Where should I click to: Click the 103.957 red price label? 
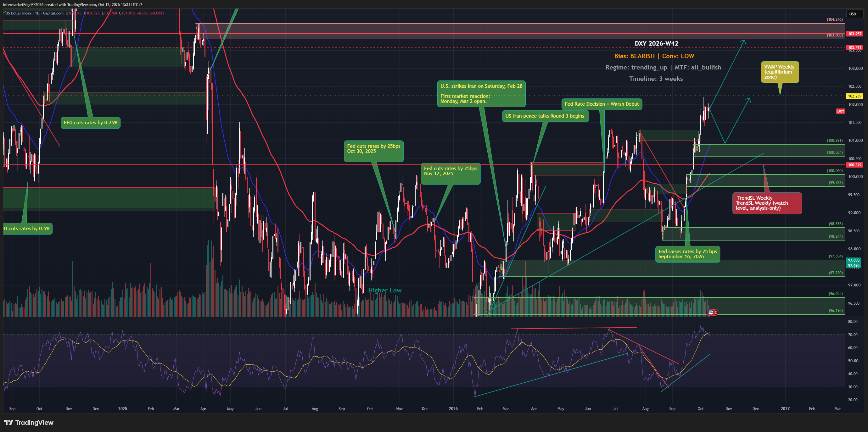click(x=854, y=34)
